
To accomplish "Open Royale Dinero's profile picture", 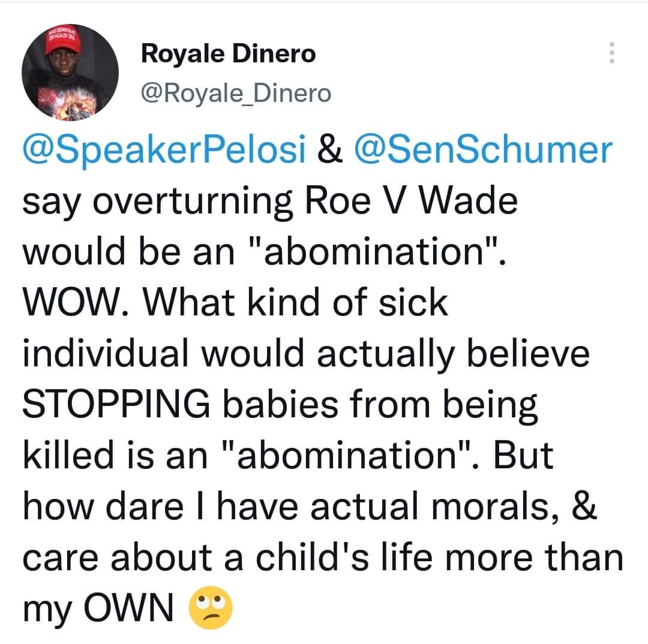I will (70, 73).
